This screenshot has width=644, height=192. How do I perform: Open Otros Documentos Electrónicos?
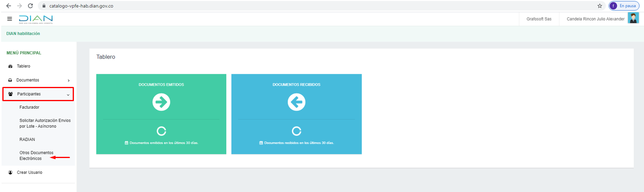[36, 156]
